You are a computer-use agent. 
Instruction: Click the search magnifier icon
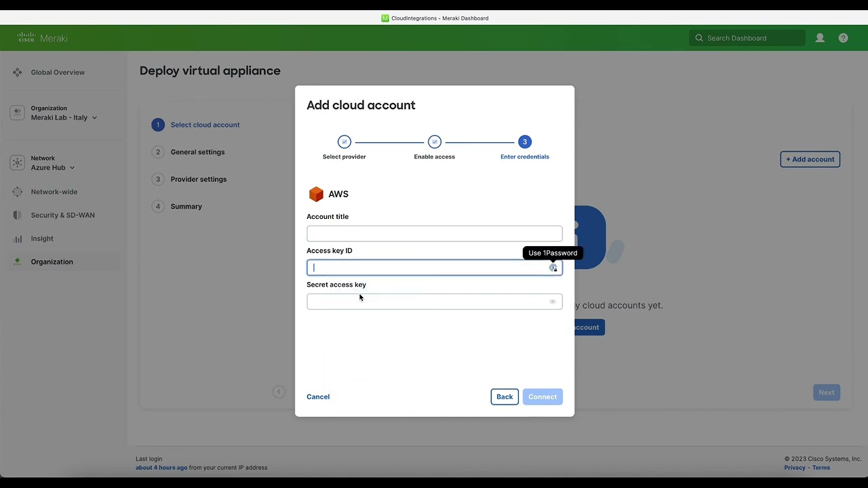[699, 38]
